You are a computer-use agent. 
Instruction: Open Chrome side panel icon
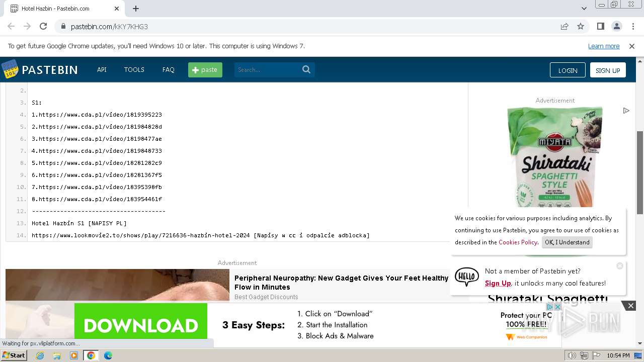601,26
